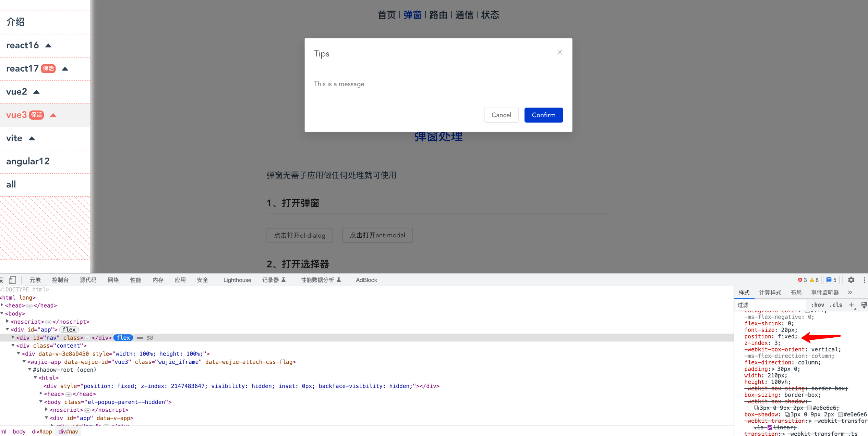Open the 计算样式 computed styles tab

[x=770, y=292]
